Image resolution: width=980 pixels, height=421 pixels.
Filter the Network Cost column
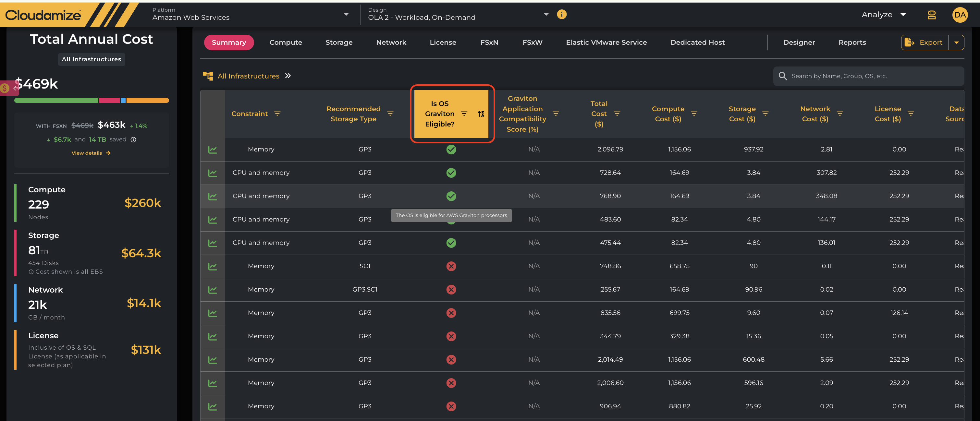click(840, 114)
